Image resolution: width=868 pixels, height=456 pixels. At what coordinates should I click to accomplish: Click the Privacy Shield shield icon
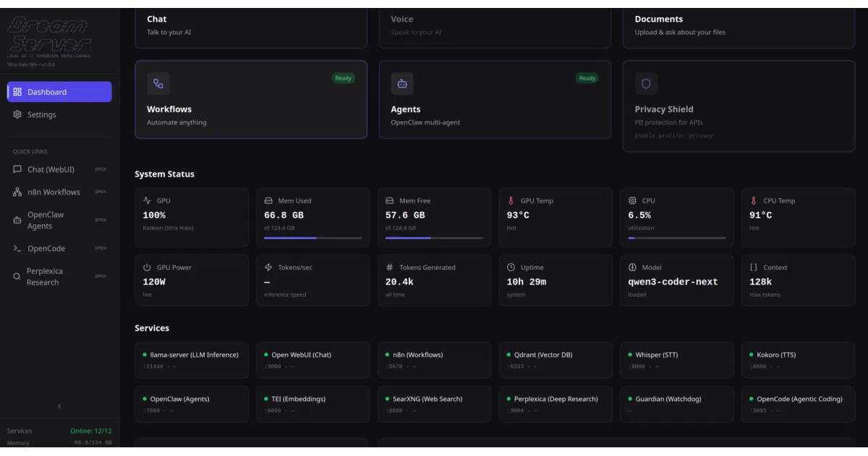(x=646, y=83)
